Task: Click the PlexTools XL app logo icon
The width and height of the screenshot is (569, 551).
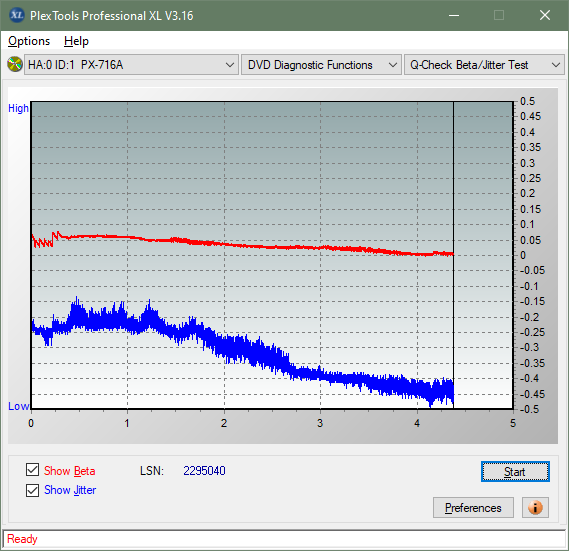Action: tap(16, 15)
